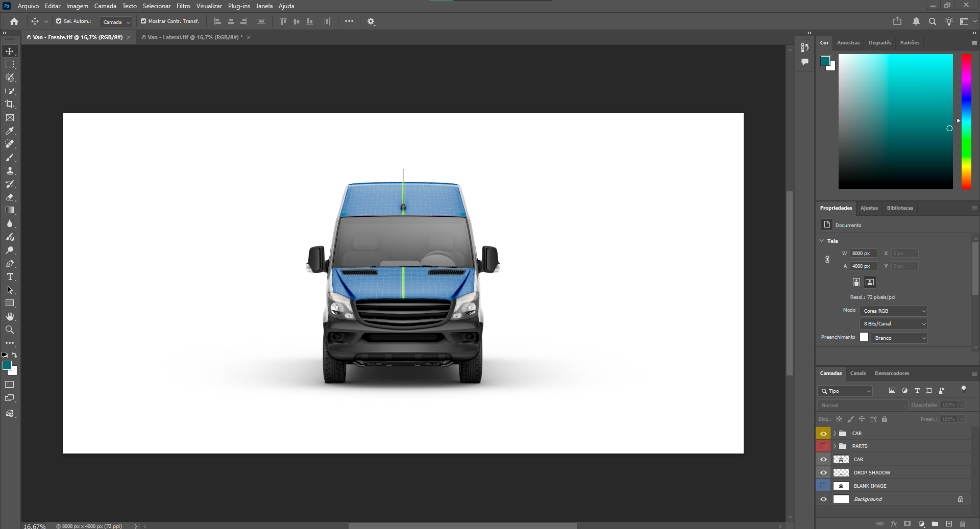This screenshot has width=980, height=529.
Task: Select the Eraser tool
Action: 10,197
